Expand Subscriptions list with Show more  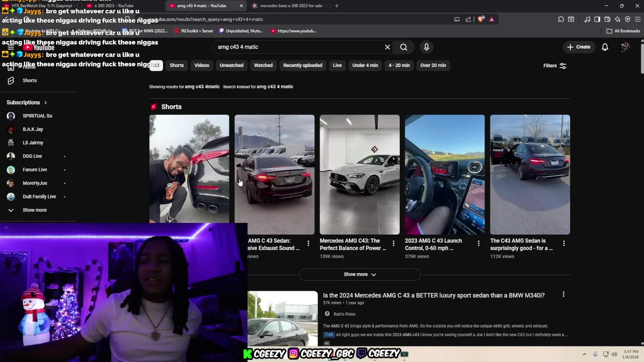(x=34, y=210)
